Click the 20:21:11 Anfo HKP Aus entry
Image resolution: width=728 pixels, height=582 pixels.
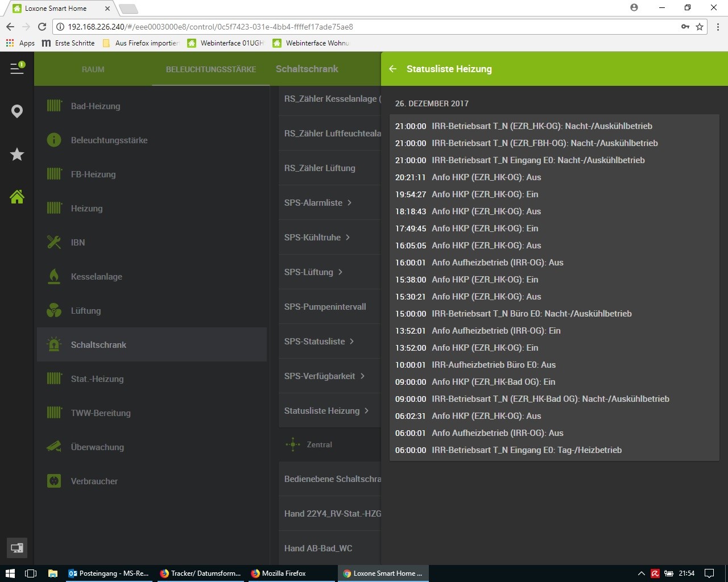point(555,177)
